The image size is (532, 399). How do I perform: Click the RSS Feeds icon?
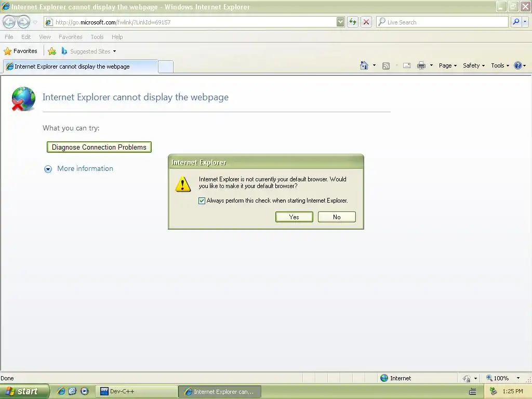386,66
